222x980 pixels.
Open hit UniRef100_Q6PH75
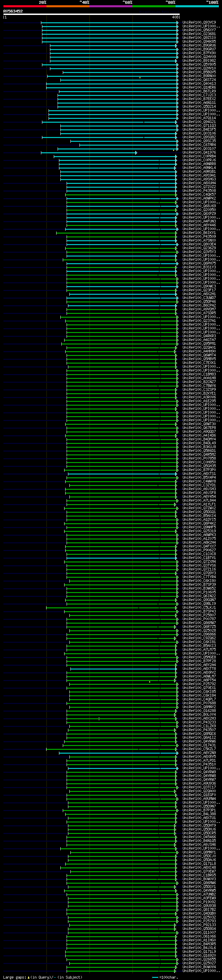(199, 263)
